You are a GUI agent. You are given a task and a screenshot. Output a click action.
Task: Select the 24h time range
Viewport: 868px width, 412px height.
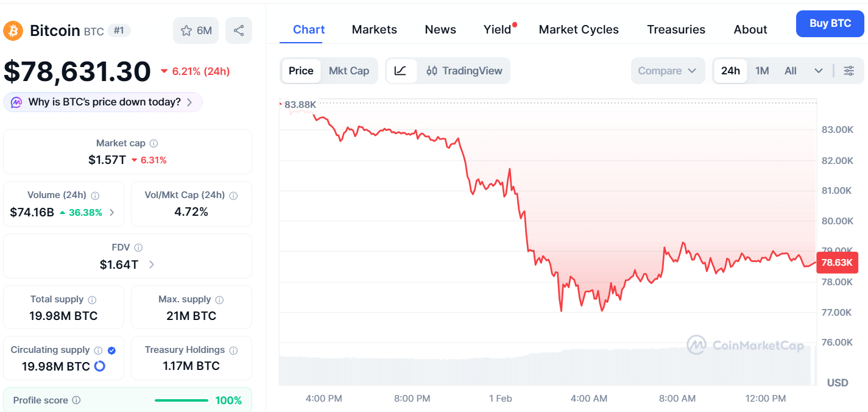point(730,71)
